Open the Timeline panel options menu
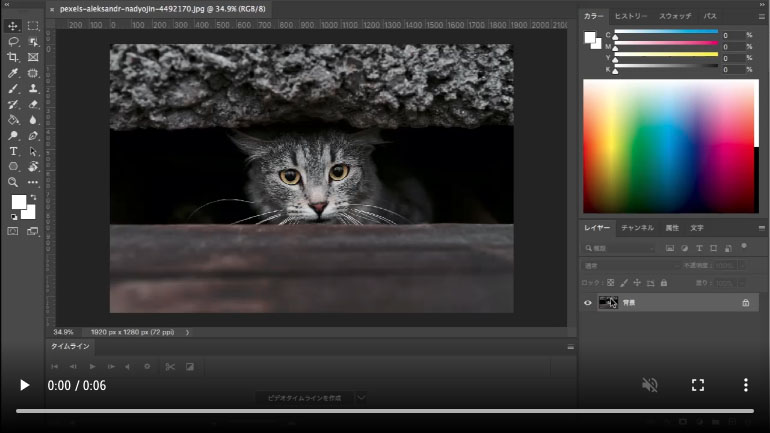770x433 pixels. pos(571,347)
